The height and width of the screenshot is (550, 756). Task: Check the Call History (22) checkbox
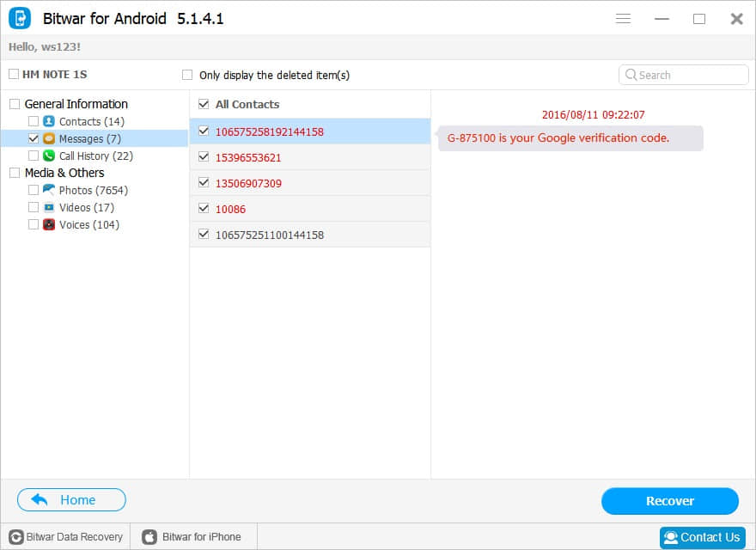tap(34, 156)
